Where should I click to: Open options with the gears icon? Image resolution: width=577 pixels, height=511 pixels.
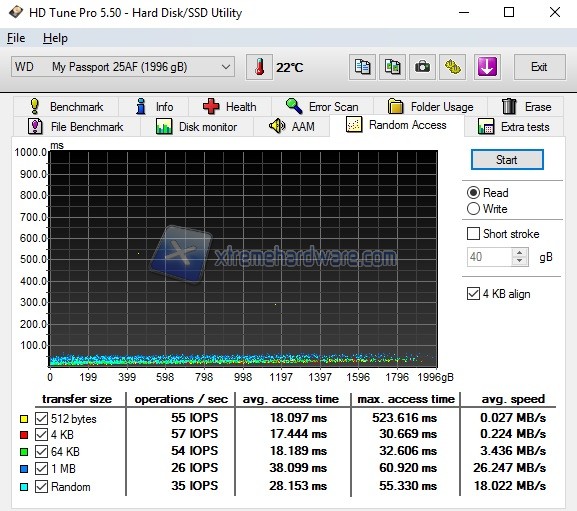pyautogui.click(x=453, y=67)
